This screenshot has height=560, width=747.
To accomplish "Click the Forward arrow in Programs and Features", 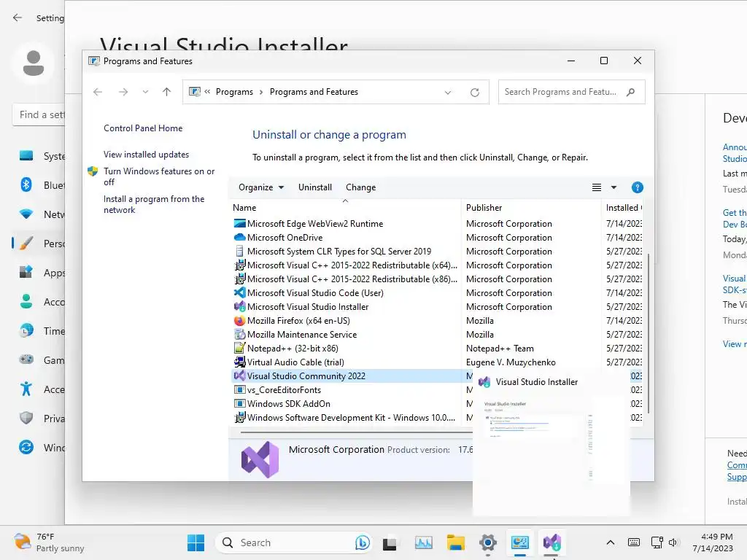I will (x=123, y=92).
